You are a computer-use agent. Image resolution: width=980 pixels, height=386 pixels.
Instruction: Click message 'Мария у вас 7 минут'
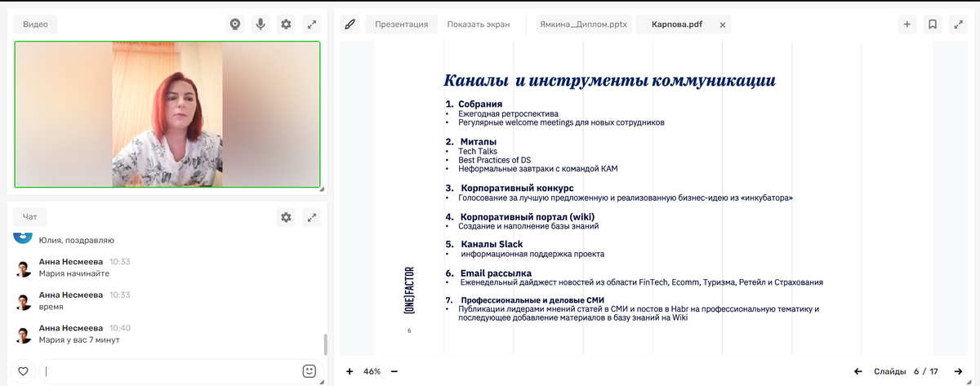tap(79, 339)
